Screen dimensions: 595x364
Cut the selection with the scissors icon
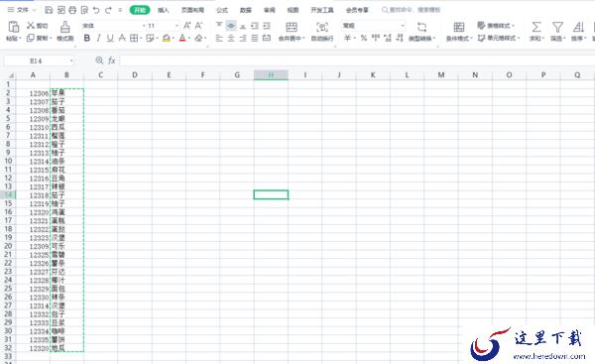click(31, 26)
